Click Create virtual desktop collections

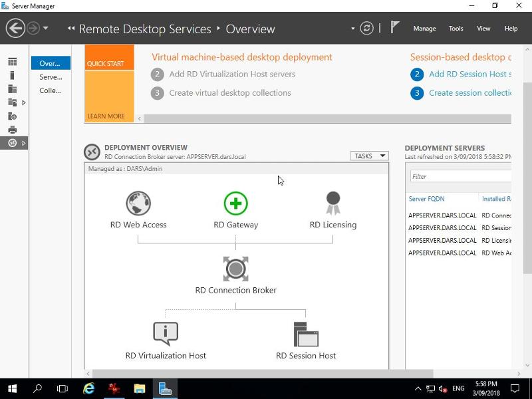point(230,92)
